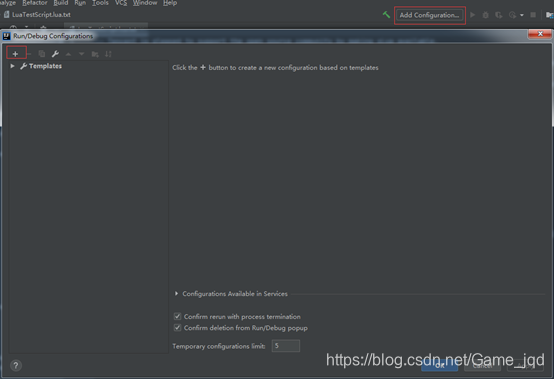Toggle Confirm deletion from Run/Debug popup checkbox
The image size is (554, 379).
(177, 327)
